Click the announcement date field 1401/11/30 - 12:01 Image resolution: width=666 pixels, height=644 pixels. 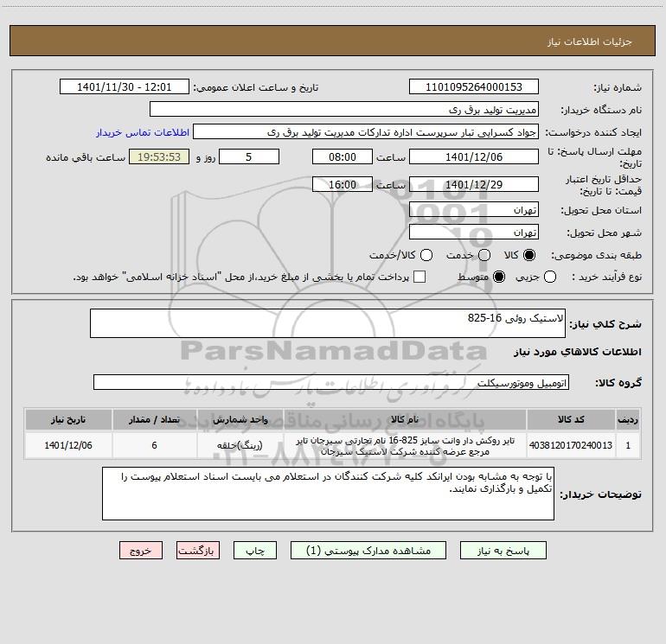point(125,87)
